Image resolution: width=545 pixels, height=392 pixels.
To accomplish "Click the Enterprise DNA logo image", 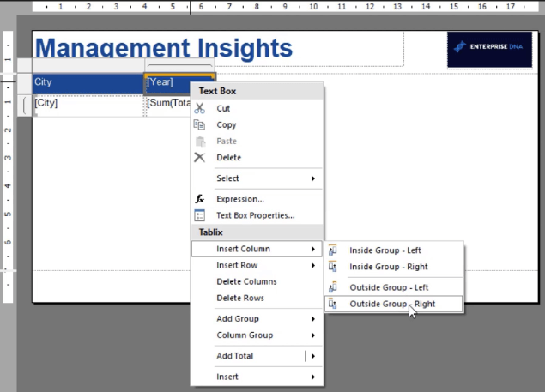I will coord(489,50).
